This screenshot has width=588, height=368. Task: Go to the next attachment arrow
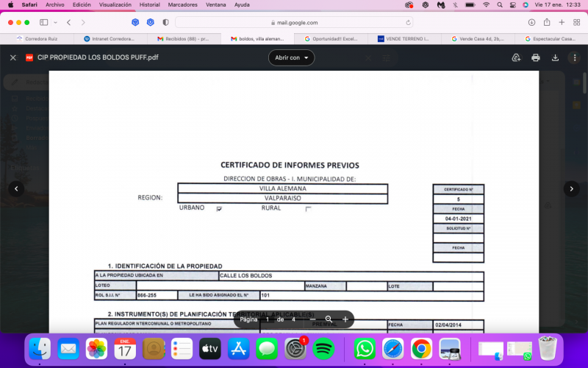[572, 189]
